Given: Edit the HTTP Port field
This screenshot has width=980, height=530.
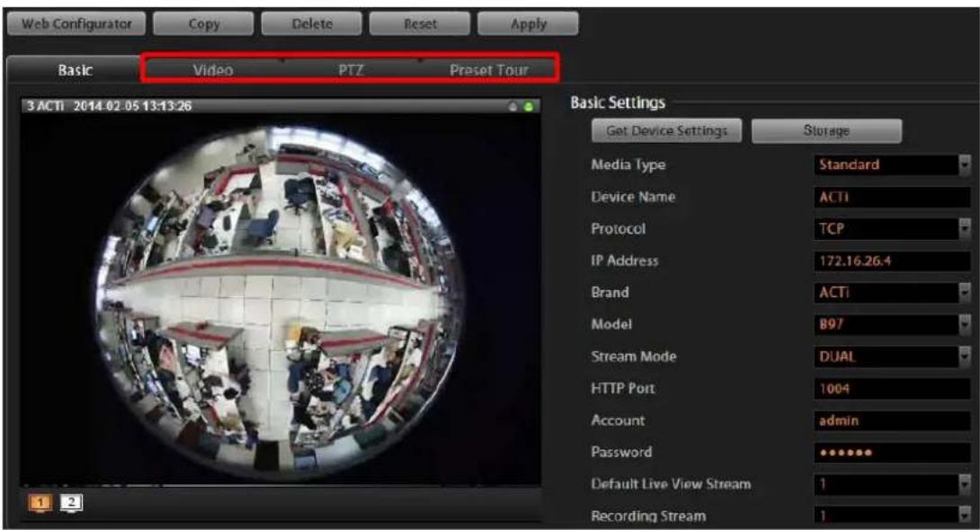Looking at the screenshot, I should pyautogui.click(x=893, y=388).
